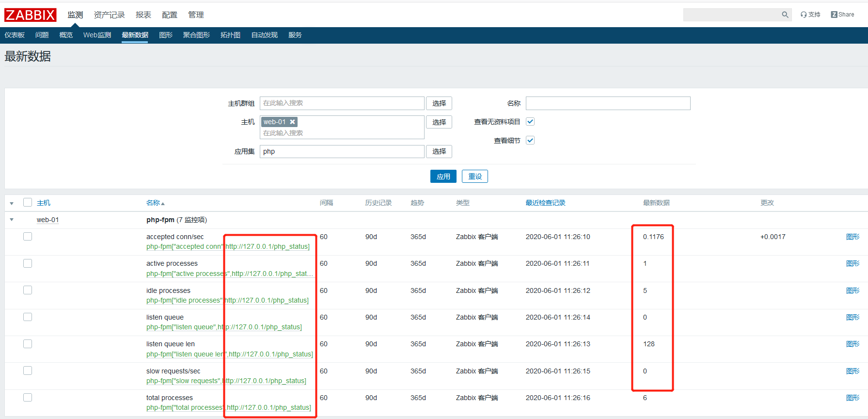Go to 问题 submenu
868x419 pixels.
pyautogui.click(x=42, y=35)
